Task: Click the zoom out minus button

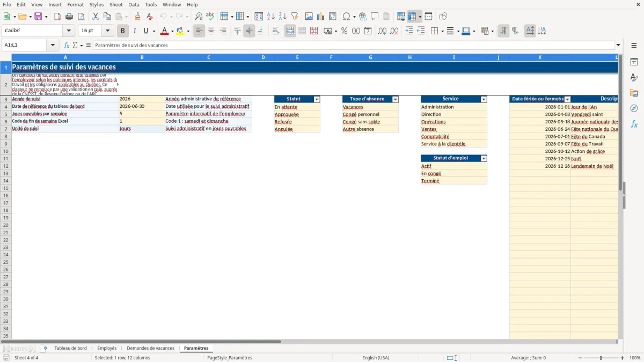Action: click(x=580, y=358)
